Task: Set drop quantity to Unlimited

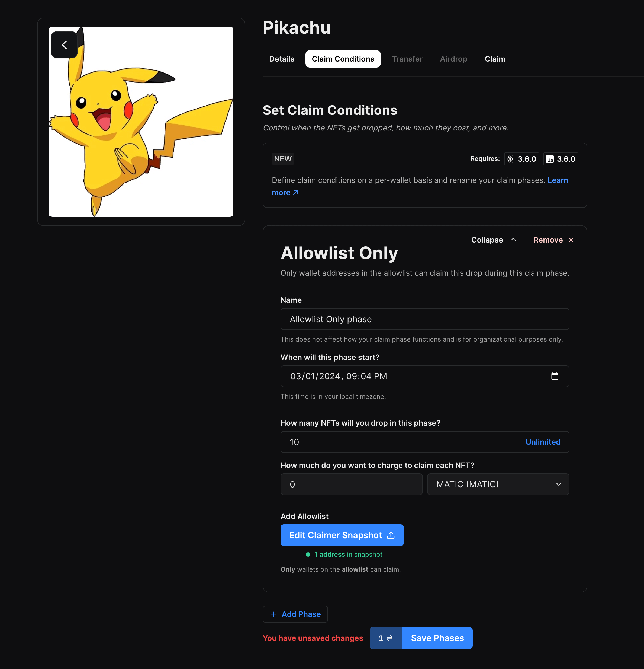Action: (x=543, y=442)
